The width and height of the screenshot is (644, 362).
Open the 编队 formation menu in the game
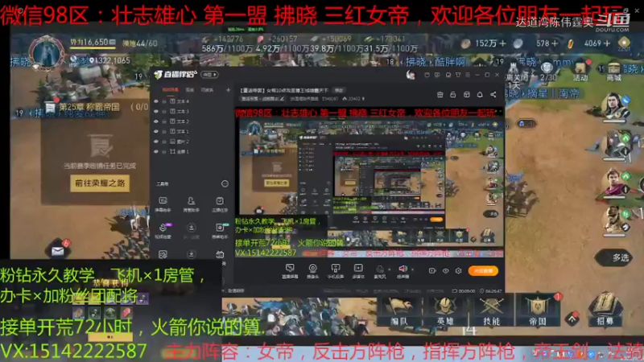[398, 311]
